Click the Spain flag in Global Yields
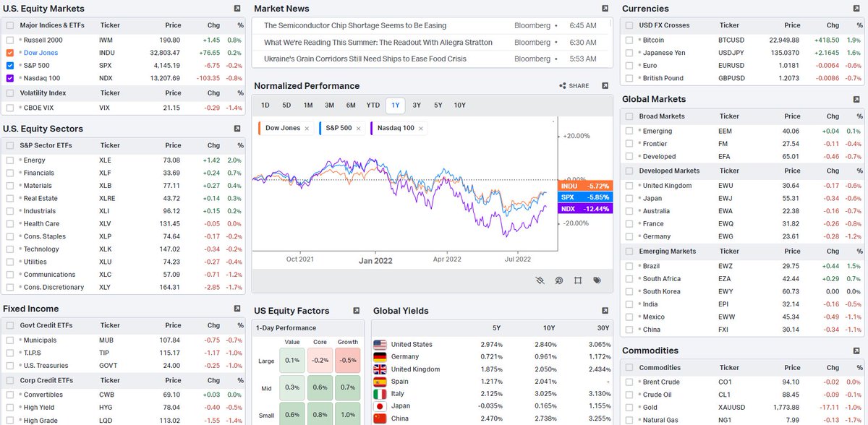The image size is (868, 425). [380, 382]
